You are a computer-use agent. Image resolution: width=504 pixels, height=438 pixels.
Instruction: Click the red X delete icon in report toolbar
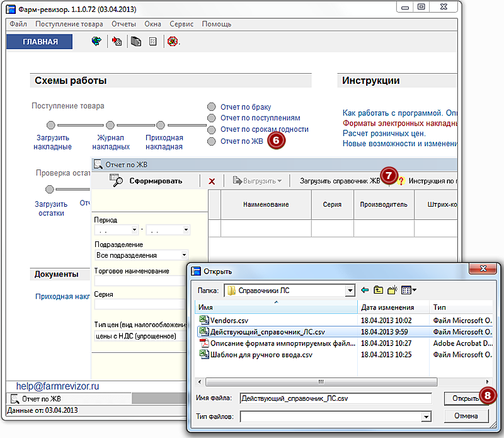click(x=212, y=181)
